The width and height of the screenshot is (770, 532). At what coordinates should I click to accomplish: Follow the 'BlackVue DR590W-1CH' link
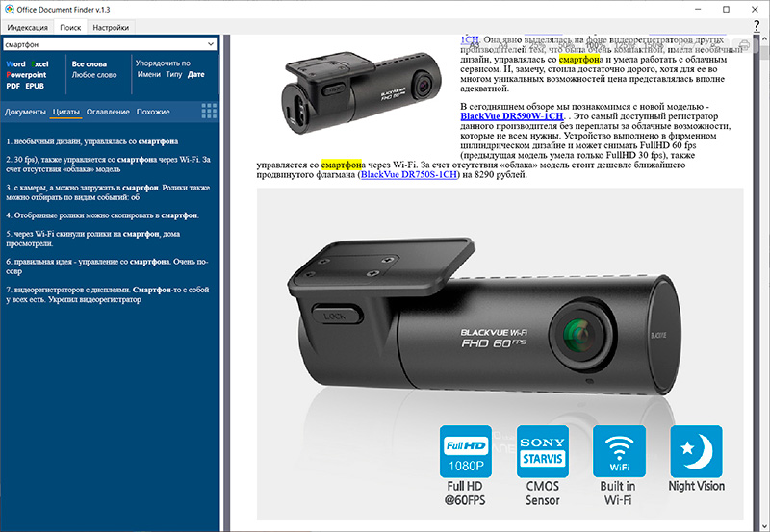511,115
